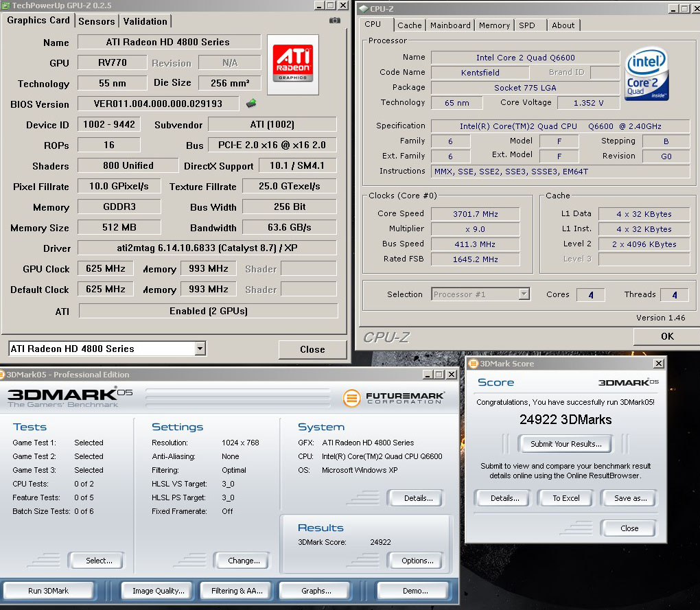Export score To Excel
The image size is (700, 610).
click(565, 498)
